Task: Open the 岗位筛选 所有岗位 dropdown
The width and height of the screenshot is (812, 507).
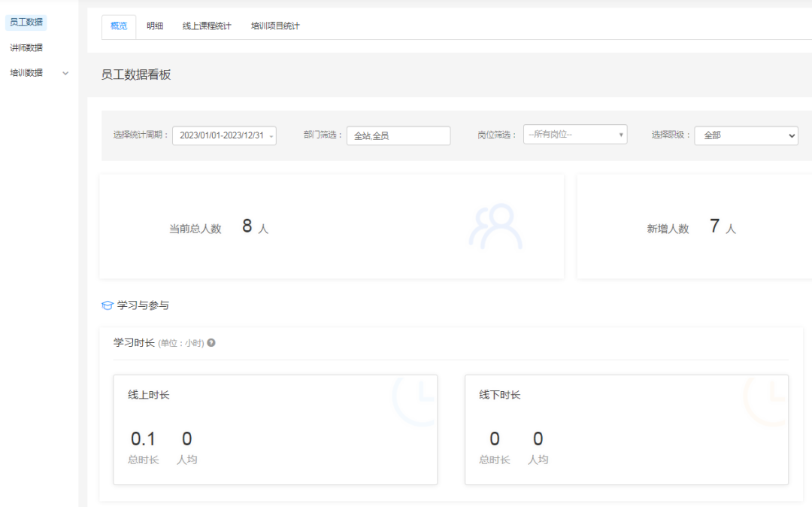Action: tap(575, 135)
